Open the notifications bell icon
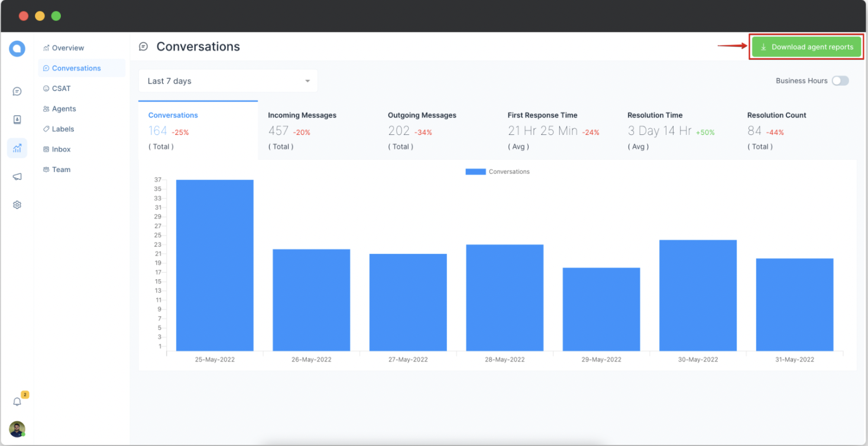This screenshot has width=868, height=446. (x=17, y=402)
